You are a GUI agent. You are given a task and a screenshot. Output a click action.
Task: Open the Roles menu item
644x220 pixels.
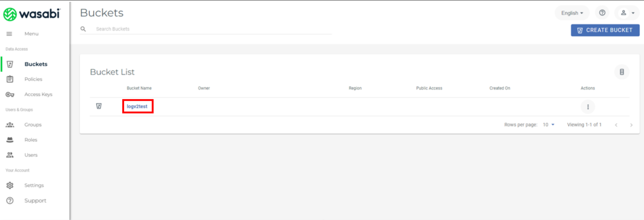31,140
